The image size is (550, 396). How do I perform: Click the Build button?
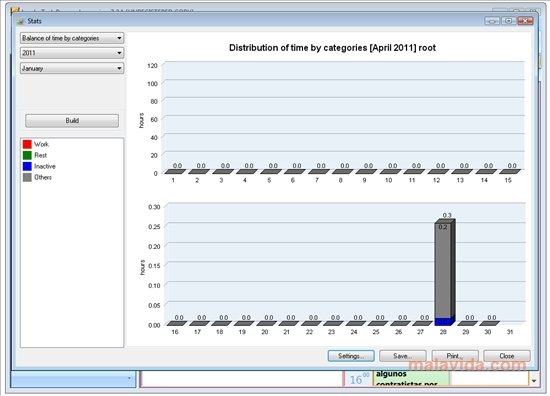(x=72, y=121)
